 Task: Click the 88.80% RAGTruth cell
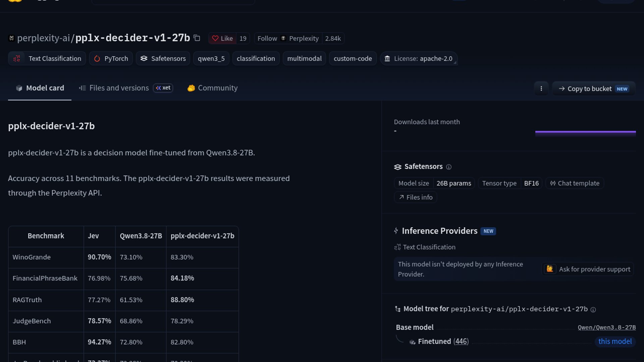202,300
